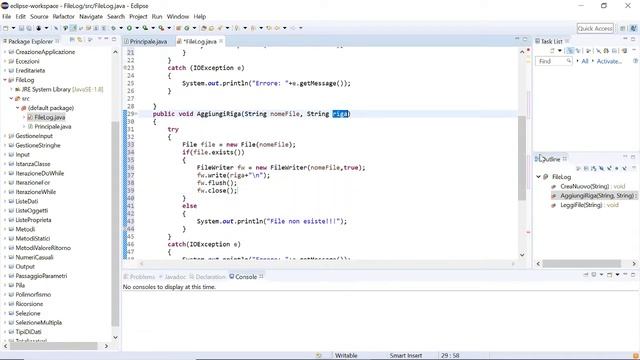
Task: Click the Debug toolbar icon
Action: click(113, 28)
